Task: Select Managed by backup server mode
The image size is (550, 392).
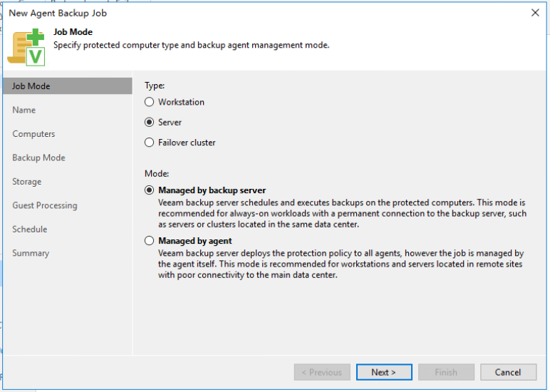Action: (150, 190)
